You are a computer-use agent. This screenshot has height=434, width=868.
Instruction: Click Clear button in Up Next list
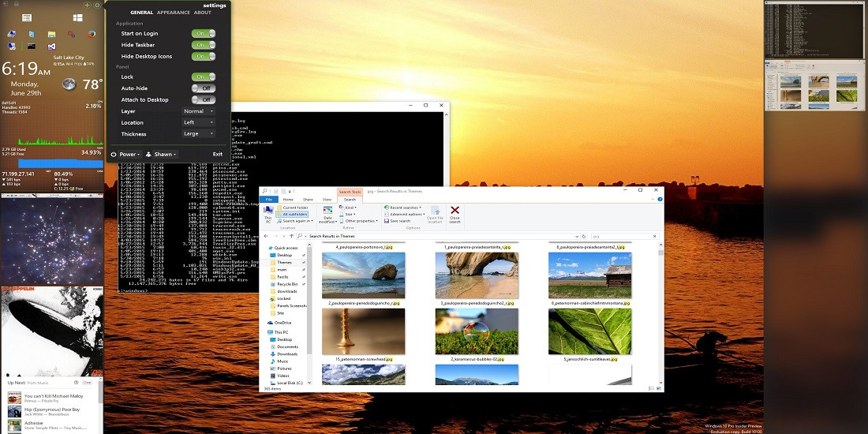pyautogui.click(x=87, y=383)
